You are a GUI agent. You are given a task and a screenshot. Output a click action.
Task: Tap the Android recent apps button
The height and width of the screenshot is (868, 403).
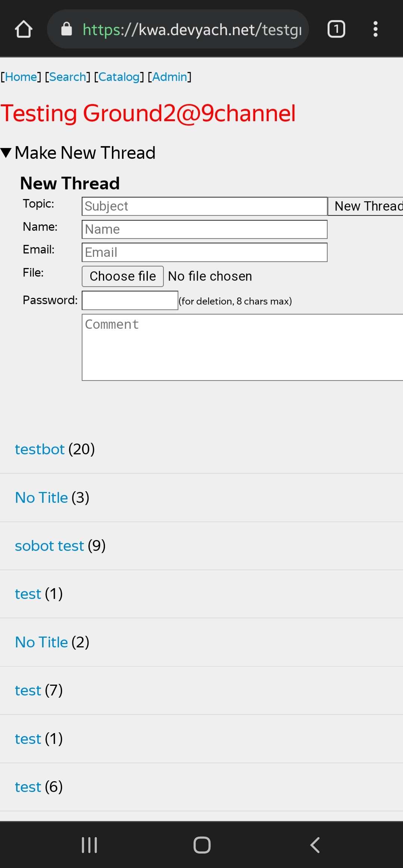(90, 845)
